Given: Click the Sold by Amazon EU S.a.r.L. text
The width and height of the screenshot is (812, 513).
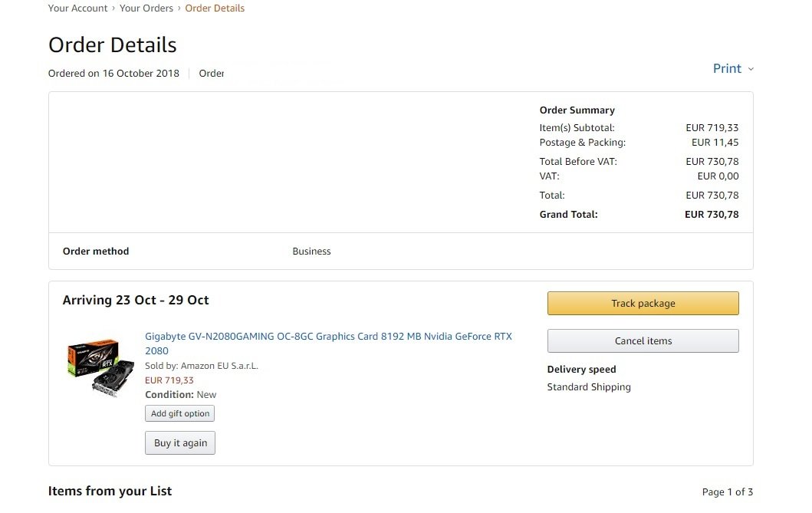Looking at the screenshot, I should click(202, 366).
